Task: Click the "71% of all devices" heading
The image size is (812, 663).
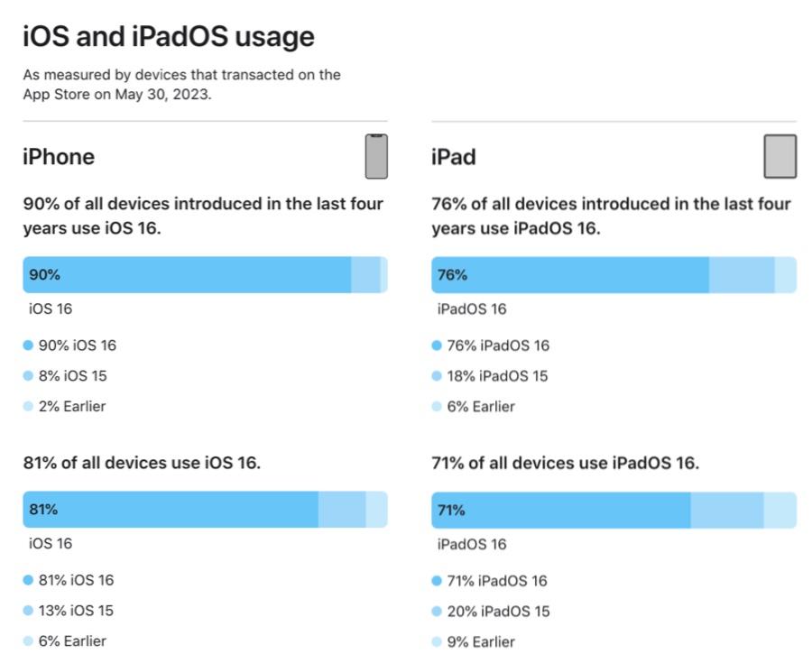Action: point(566,464)
